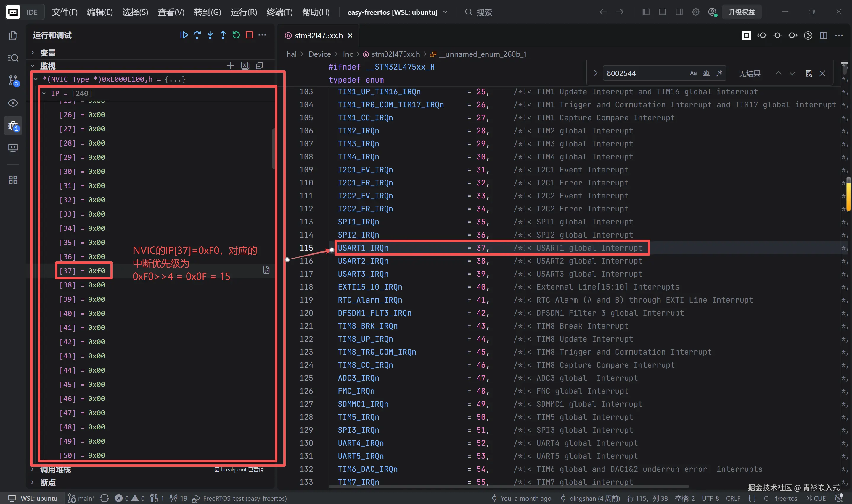852x504 pixels.
Task: Collapse all watch expressions
Action: [259, 66]
